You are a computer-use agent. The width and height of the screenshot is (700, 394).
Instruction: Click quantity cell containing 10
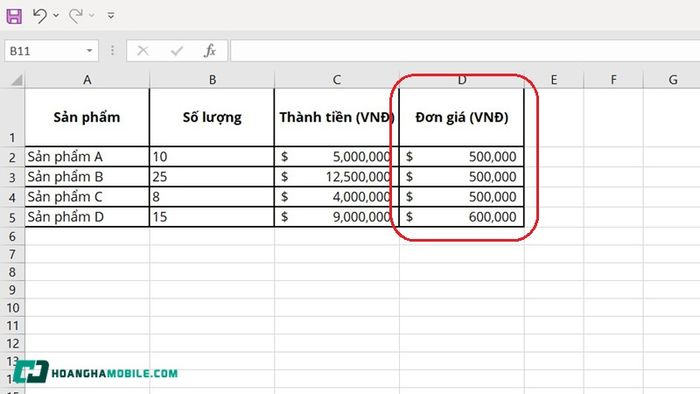click(212, 157)
